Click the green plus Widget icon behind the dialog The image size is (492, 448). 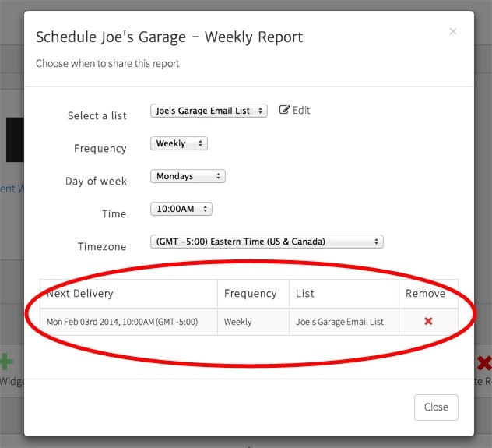pos(6,362)
